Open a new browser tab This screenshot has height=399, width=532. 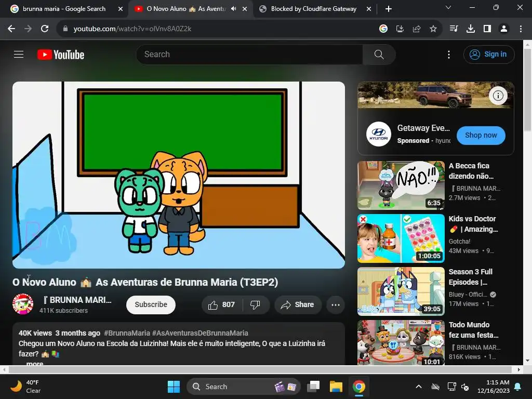tap(389, 9)
